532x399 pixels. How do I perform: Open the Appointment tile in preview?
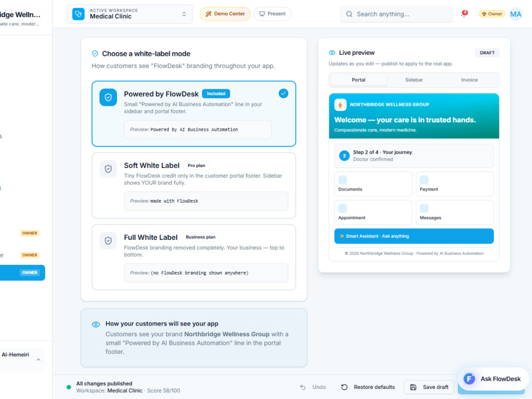pos(373,212)
